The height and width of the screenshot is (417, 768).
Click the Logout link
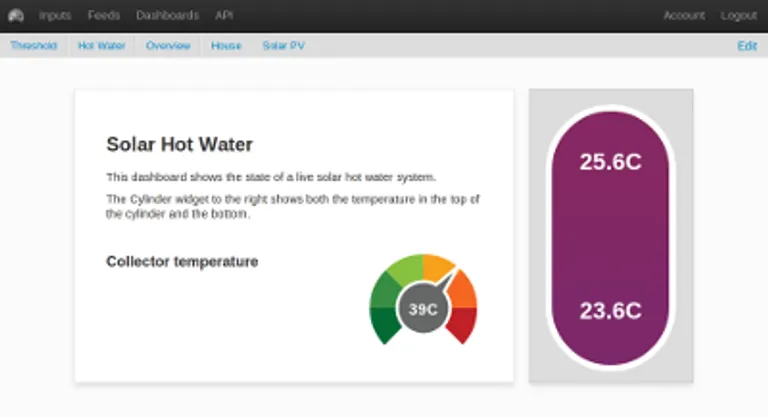click(738, 16)
